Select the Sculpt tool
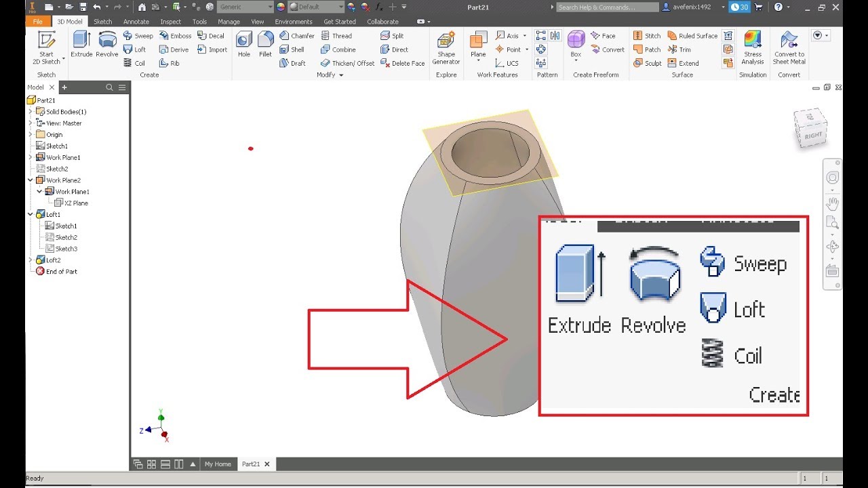868x488 pixels. pyautogui.click(x=648, y=63)
